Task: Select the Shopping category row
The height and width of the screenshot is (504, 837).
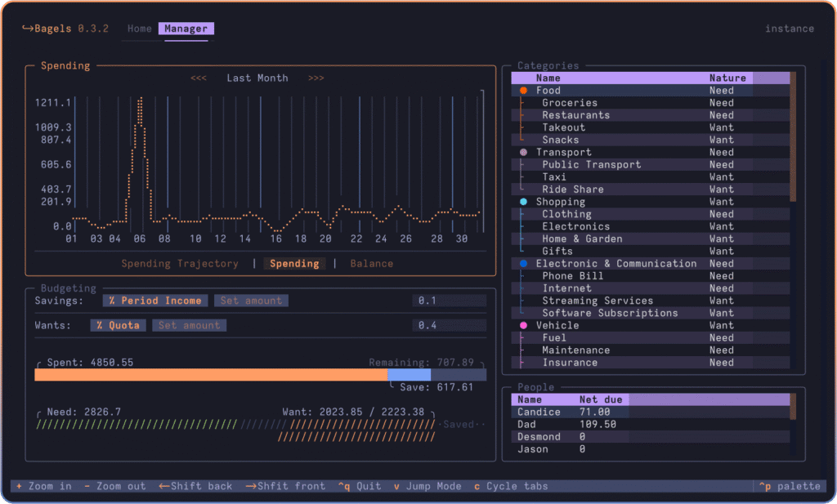Action: pyautogui.click(x=650, y=202)
